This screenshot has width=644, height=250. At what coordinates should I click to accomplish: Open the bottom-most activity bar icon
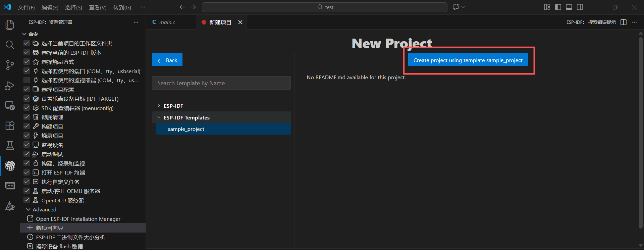tap(10, 206)
